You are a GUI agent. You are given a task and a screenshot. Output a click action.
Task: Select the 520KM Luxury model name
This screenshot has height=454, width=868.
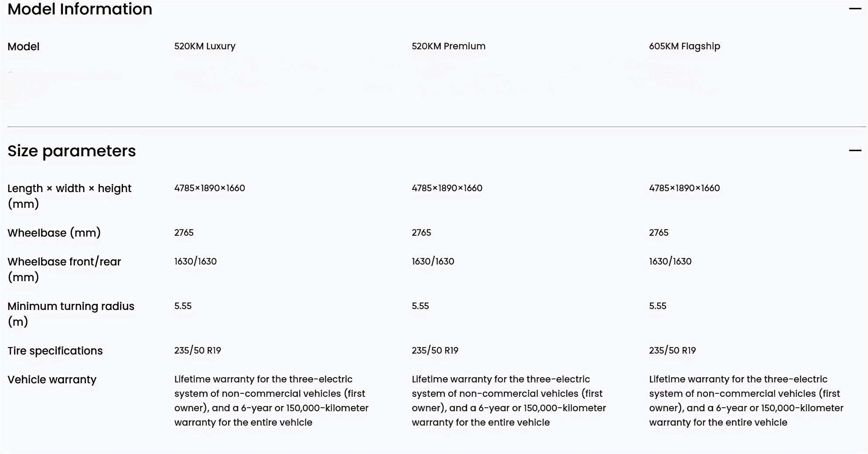(x=205, y=46)
